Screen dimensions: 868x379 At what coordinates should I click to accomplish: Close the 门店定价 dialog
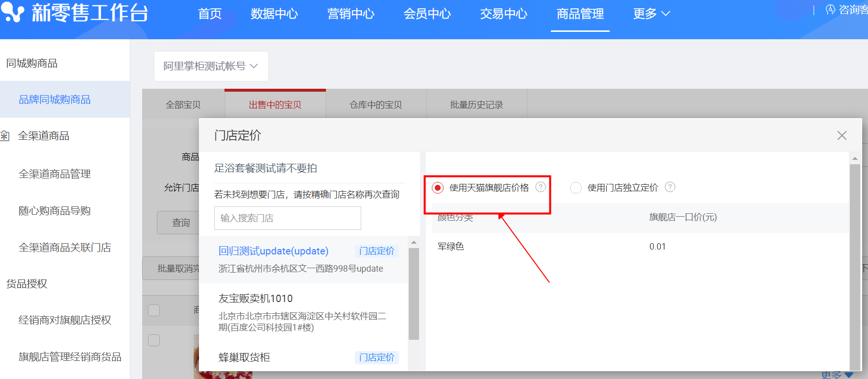(842, 135)
